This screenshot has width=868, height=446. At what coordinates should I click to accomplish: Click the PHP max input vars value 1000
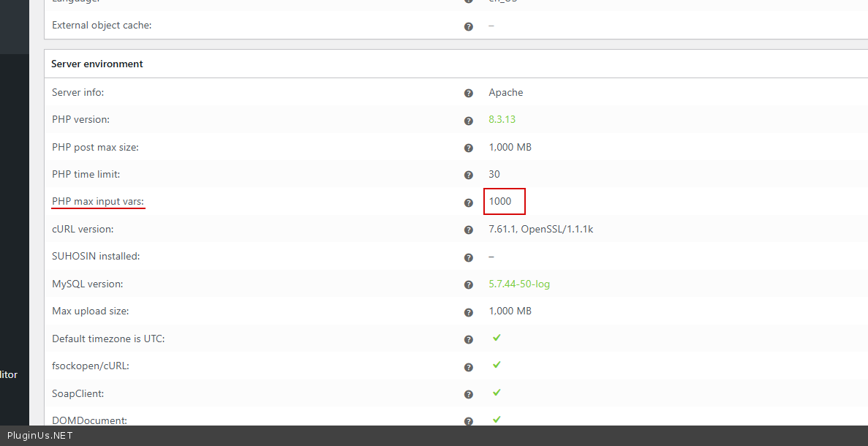click(x=500, y=201)
